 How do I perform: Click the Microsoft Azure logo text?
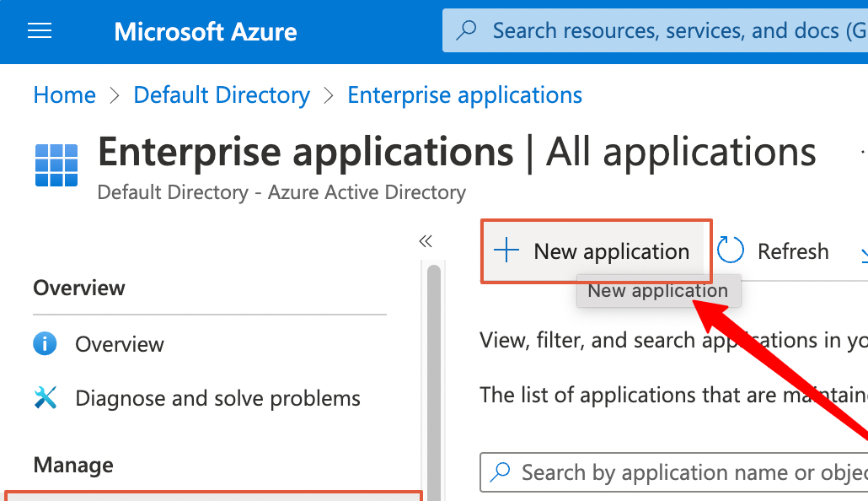206,31
